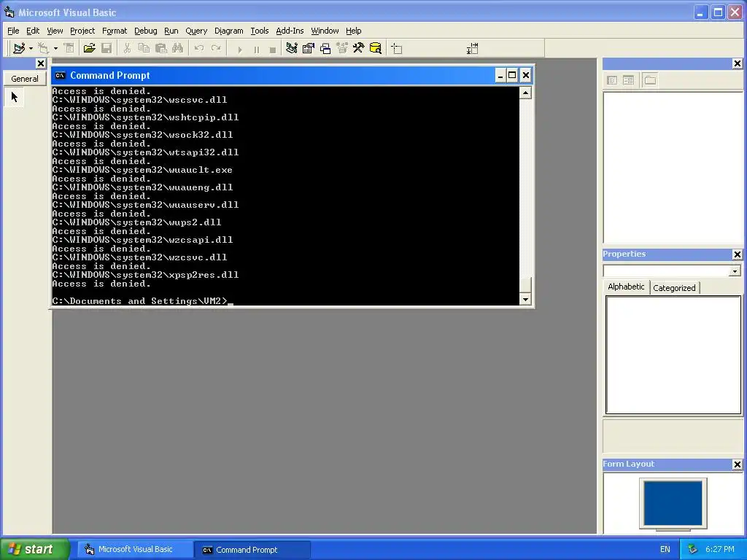Close the toolbox panel
Screen dimensions: 747x560
coord(41,63)
